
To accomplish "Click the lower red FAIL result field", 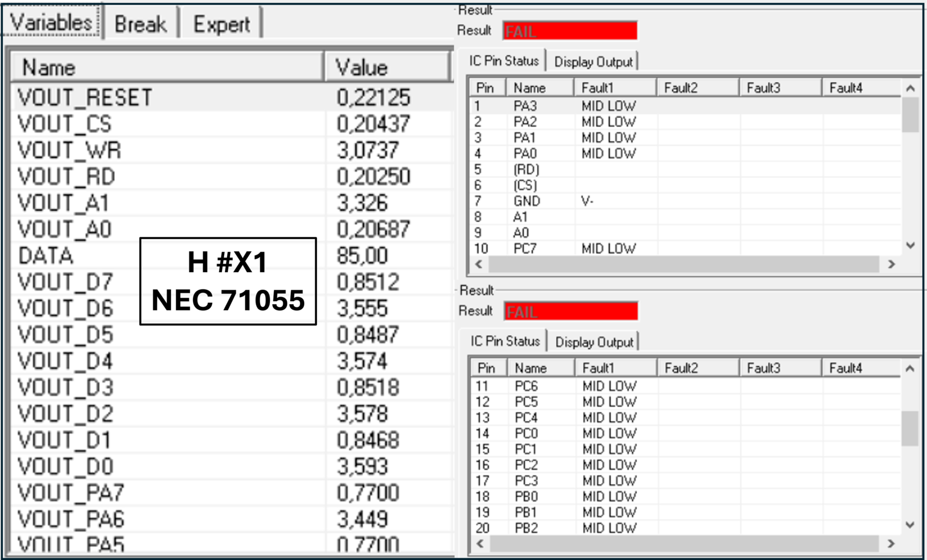I will [x=571, y=311].
